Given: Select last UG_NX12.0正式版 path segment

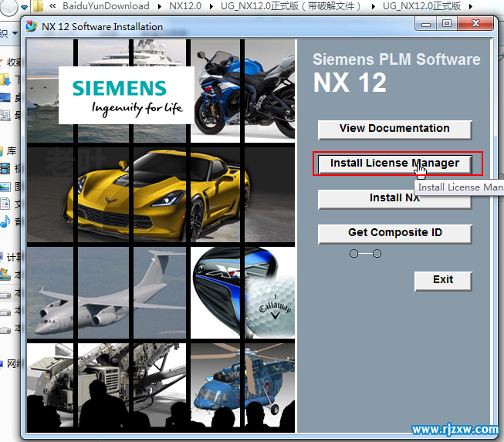Looking at the screenshot, I should 421,5.
